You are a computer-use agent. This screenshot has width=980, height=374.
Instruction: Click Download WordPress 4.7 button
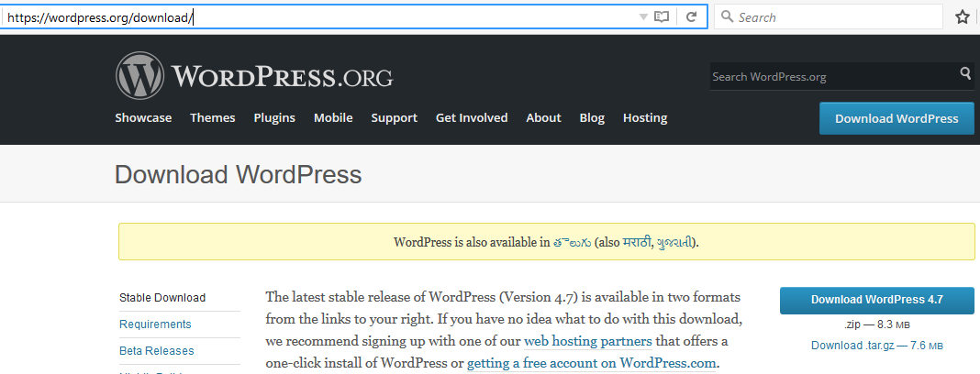877,301
